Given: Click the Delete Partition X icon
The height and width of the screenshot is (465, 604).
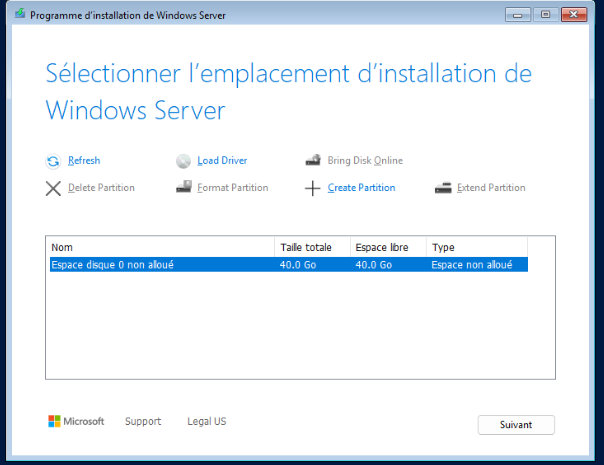Looking at the screenshot, I should pyautogui.click(x=53, y=188).
